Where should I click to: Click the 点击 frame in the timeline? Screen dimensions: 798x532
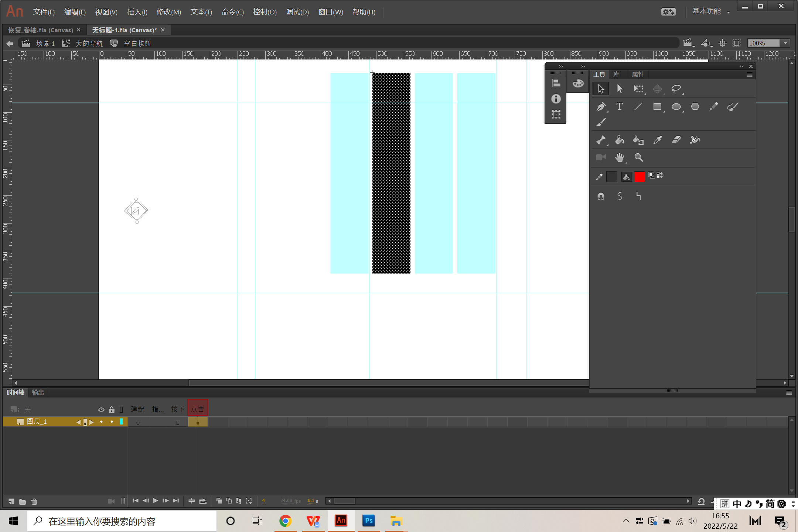pyautogui.click(x=198, y=423)
